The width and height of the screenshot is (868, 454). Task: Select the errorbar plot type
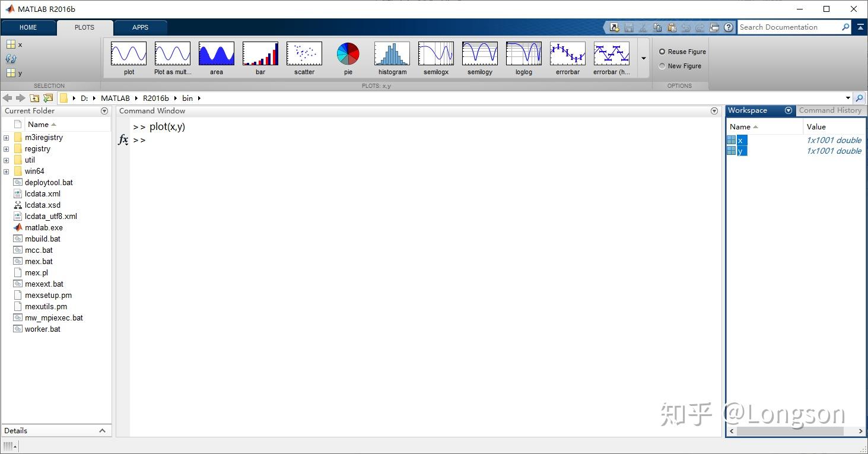tap(568, 58)
